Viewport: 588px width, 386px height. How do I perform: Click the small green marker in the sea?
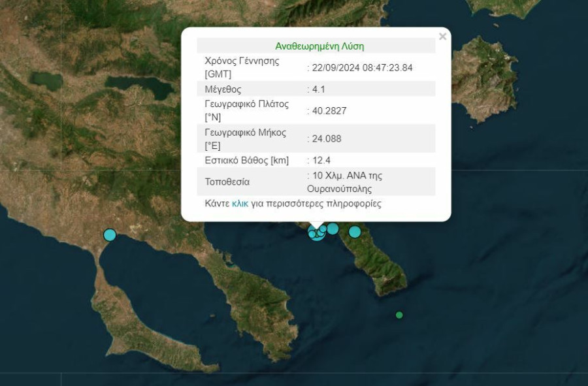pos(399,315)
